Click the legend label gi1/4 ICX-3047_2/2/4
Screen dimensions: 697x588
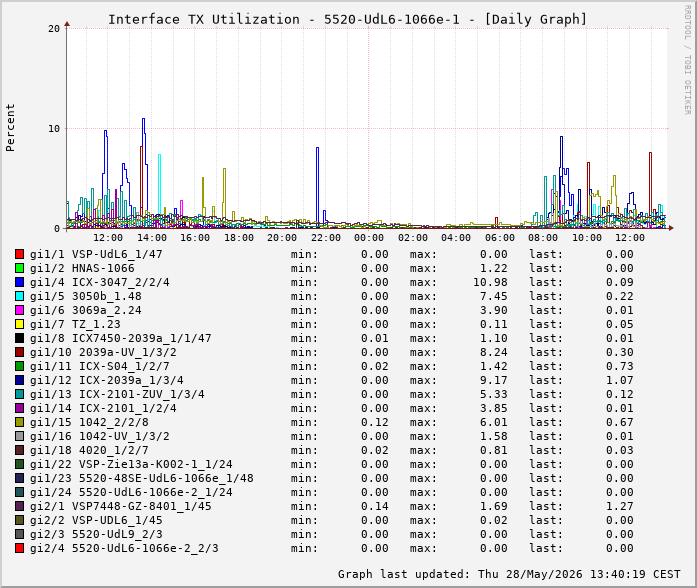100,282
